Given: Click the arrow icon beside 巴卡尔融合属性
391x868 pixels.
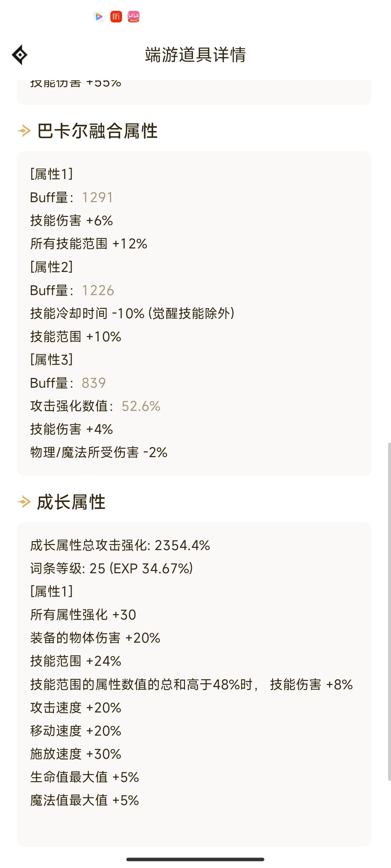Looking at the screenshot, I should [x=24, y=131].
